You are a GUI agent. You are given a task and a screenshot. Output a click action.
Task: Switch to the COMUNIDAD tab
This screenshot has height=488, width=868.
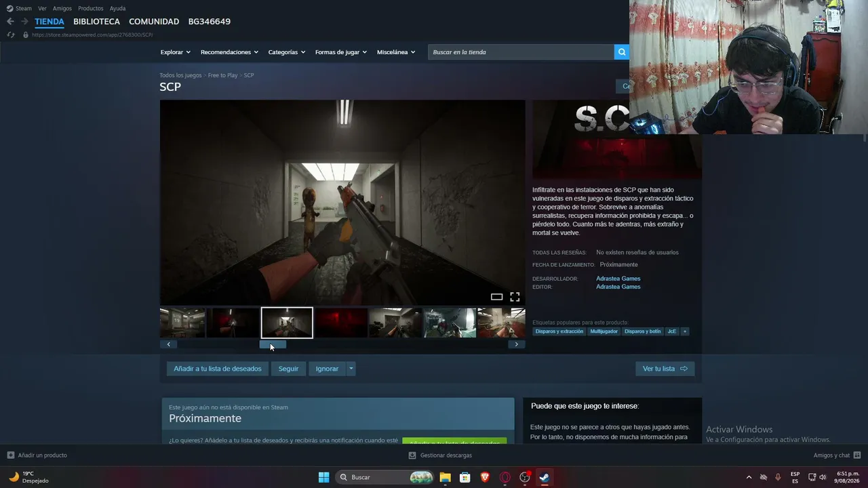click(154, 22)
